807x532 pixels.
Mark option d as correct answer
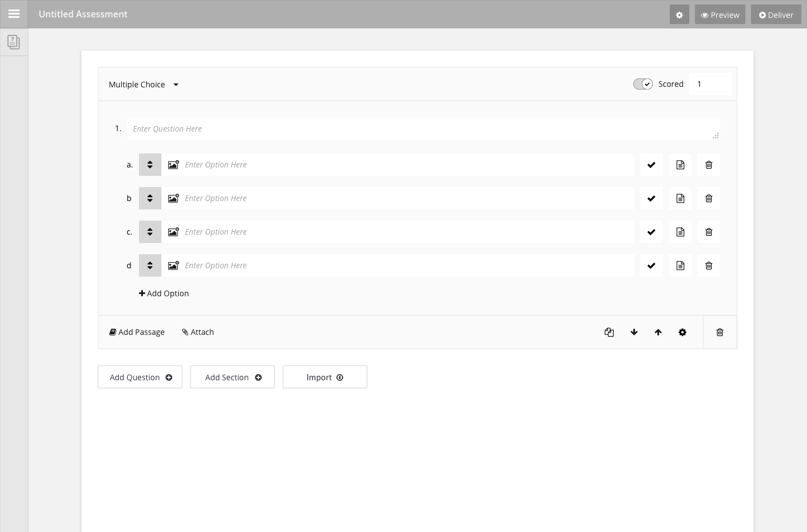coord(651,265)
